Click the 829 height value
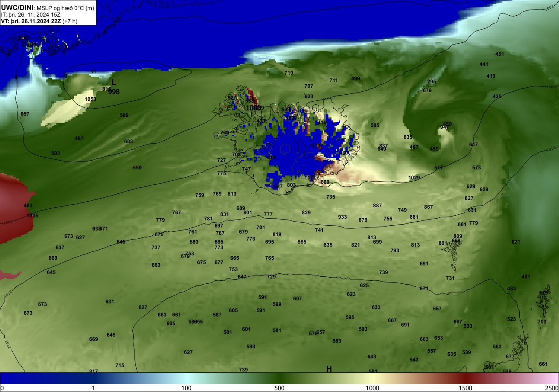Image resolution: width=559 pixels, height=392 pixels. click(306, 213)
